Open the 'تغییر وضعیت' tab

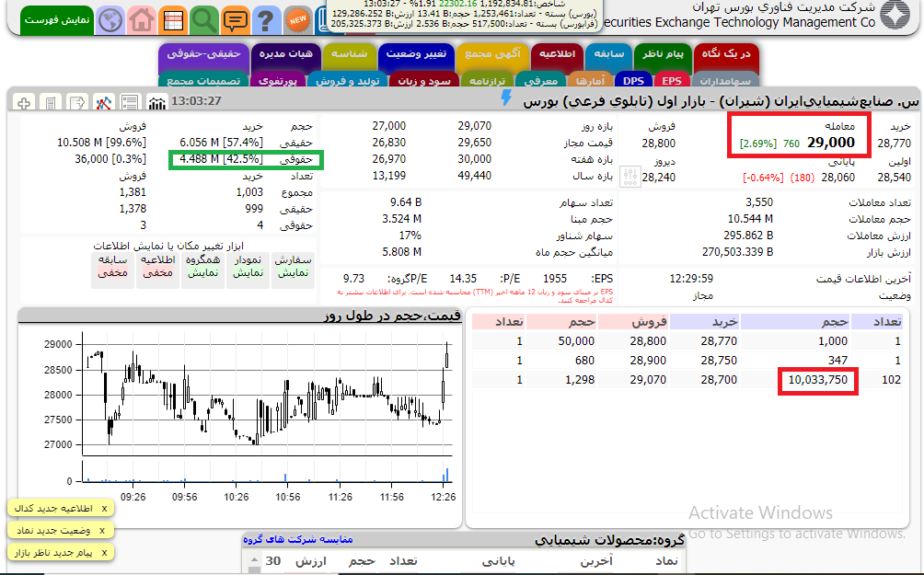[x=416, y=54]
